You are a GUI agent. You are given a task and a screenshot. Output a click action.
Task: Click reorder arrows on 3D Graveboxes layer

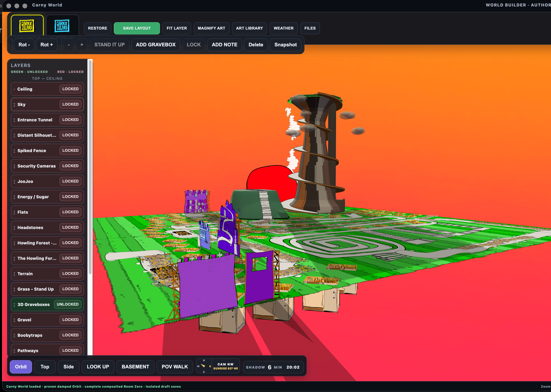[14, 305]
